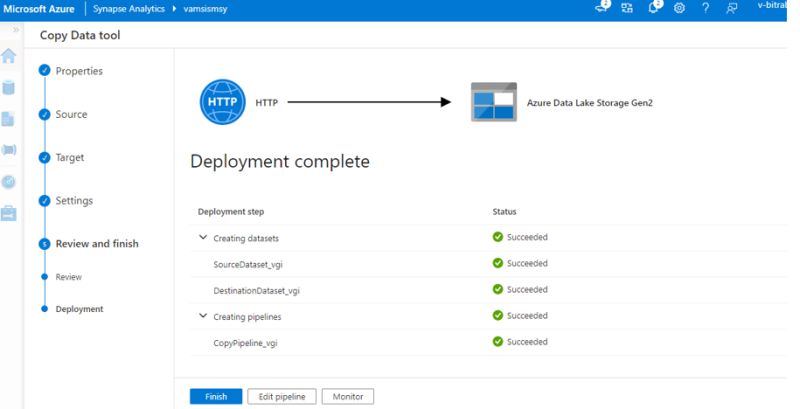Click the Synapse Analytics breadcrumb link
The height and width of the screenshot is (409, 800).
click(x=129, y=9)
